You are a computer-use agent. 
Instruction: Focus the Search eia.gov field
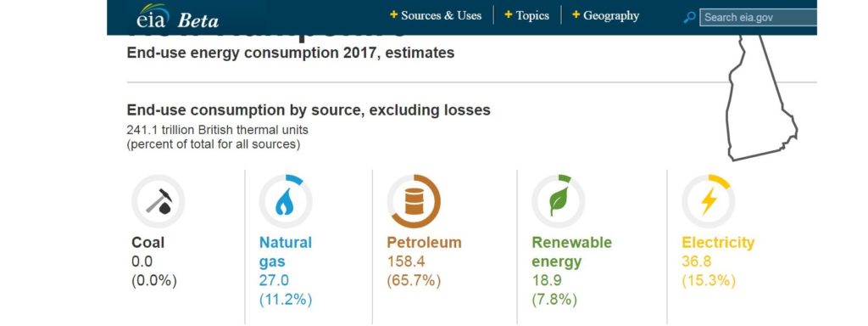pyautogui.click(x=759, y=17)
